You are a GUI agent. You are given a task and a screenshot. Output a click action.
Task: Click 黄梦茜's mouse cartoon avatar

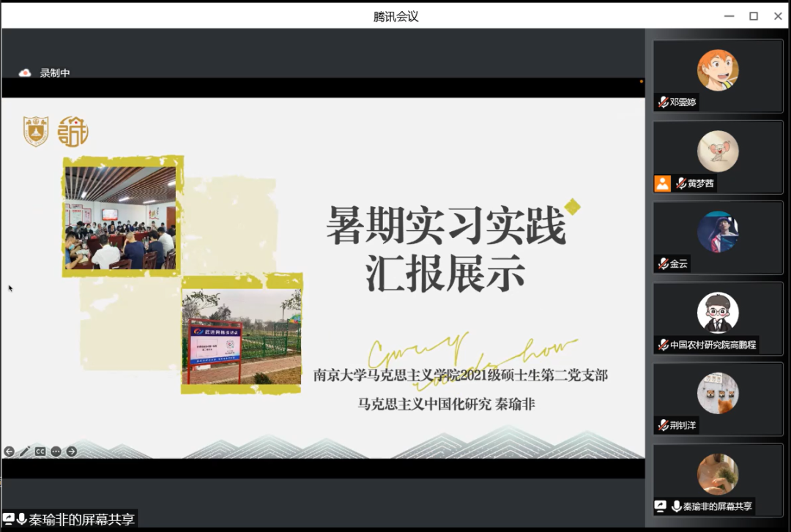(718, 151)
